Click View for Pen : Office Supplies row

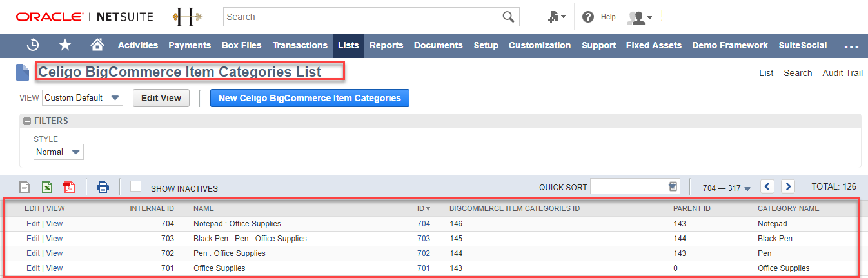click(x=55, y=253)
